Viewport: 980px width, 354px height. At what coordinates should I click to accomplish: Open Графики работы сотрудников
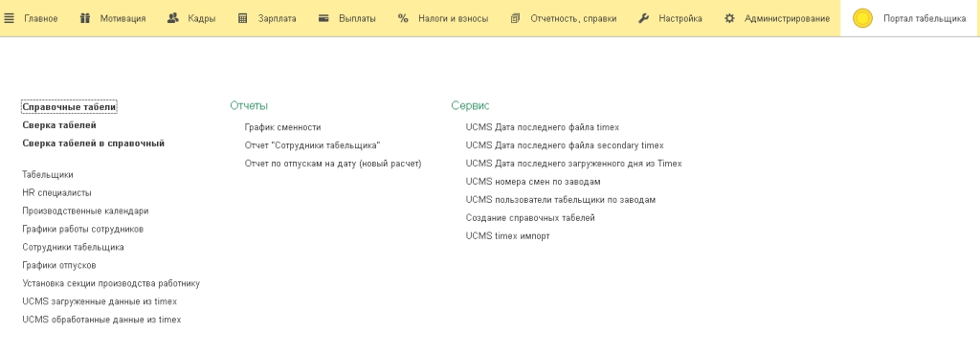pos(82,229)
